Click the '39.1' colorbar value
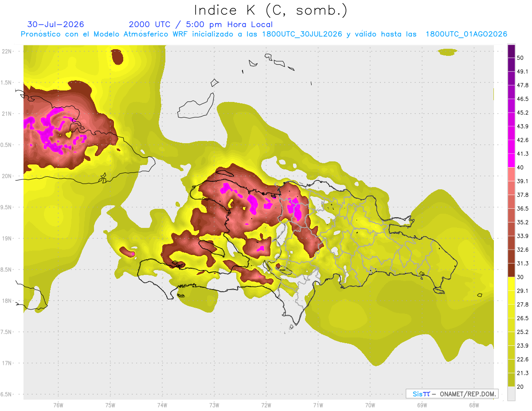 [x=523, y=181]
